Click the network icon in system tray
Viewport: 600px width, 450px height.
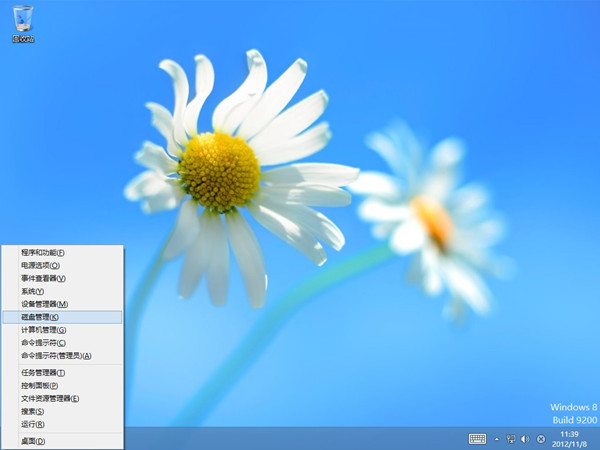pyautogui.click(x=510, y=439)
